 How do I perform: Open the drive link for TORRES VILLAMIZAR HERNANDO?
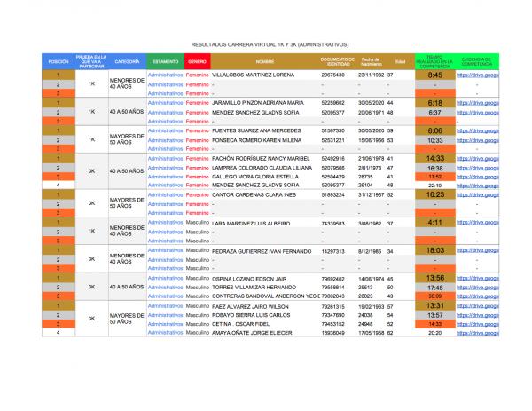(478, 288)
